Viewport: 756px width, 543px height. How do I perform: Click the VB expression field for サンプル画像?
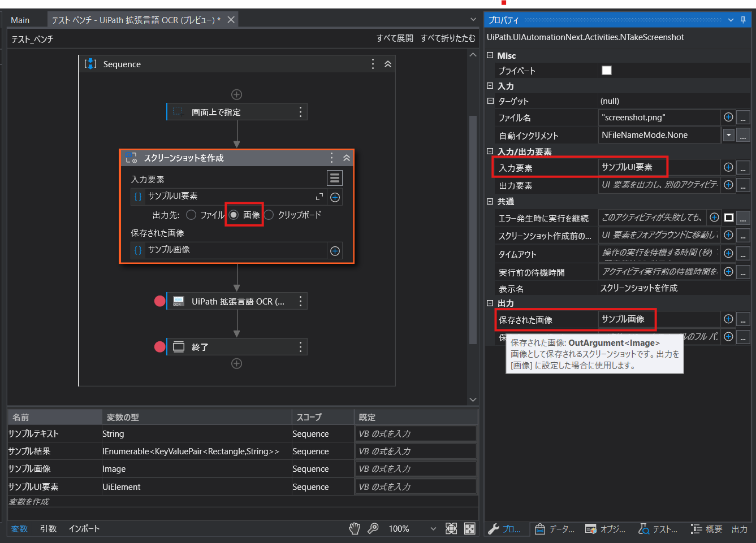[416, 468]
